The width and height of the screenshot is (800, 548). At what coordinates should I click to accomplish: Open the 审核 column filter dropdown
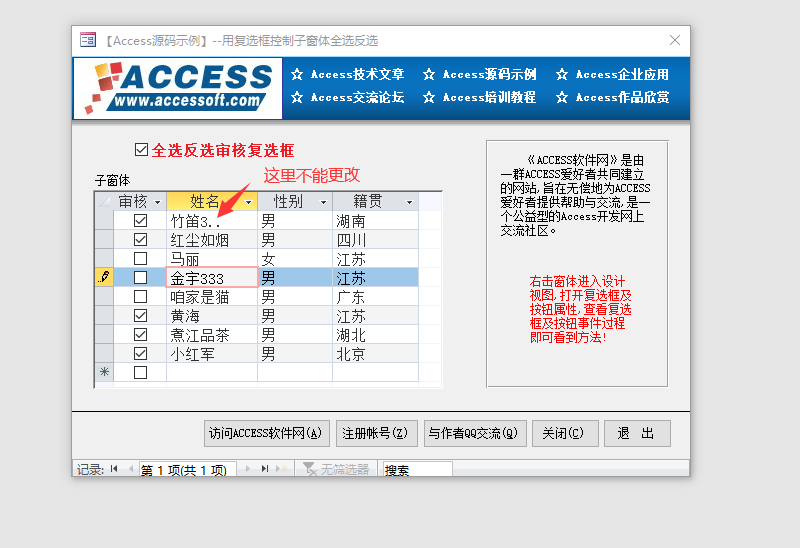pos(157,202)
